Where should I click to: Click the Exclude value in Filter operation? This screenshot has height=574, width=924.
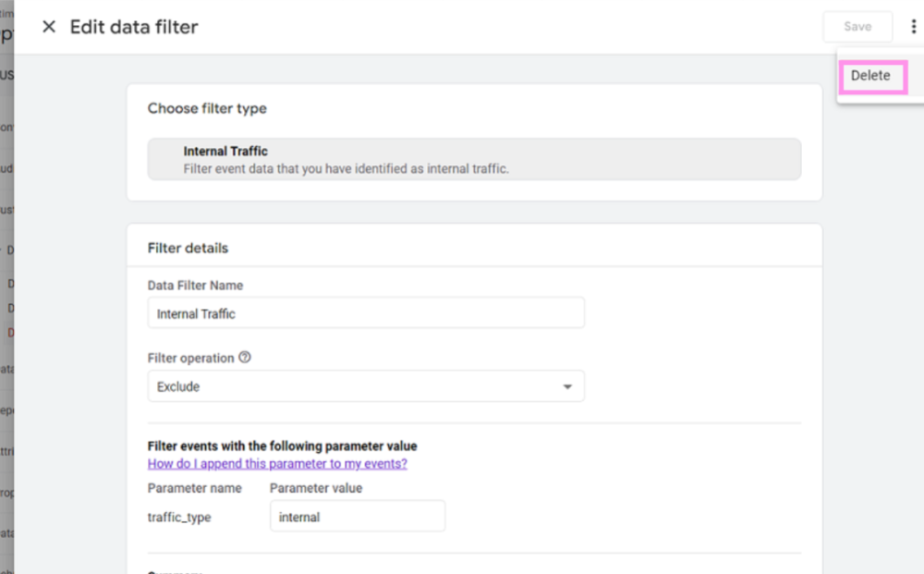[x=178, y=387]
